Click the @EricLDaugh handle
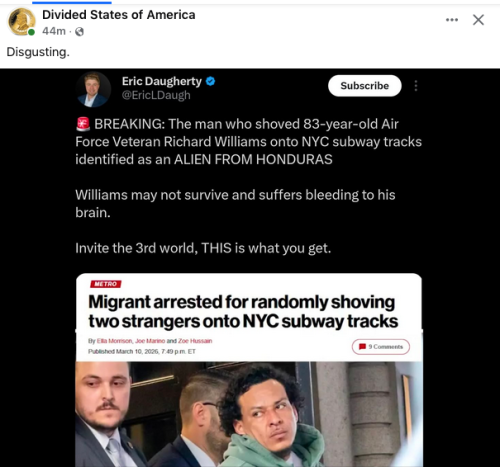The image size is (500, 467). (x=156, y=95)
